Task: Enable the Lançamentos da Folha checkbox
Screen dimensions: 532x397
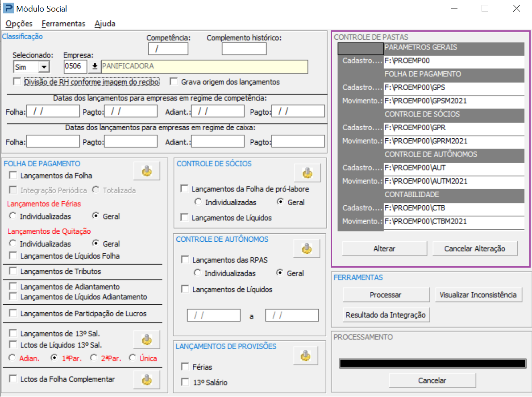Action: [x=13, y=176]
